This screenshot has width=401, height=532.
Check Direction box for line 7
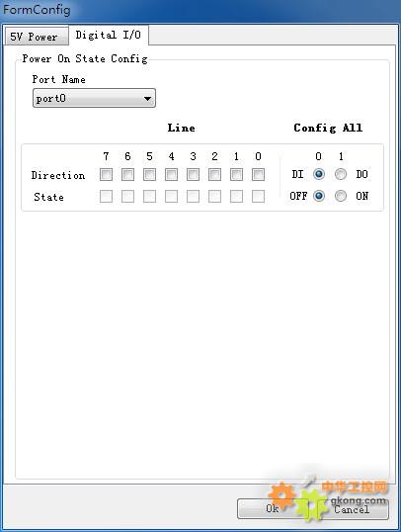[106, 175]
